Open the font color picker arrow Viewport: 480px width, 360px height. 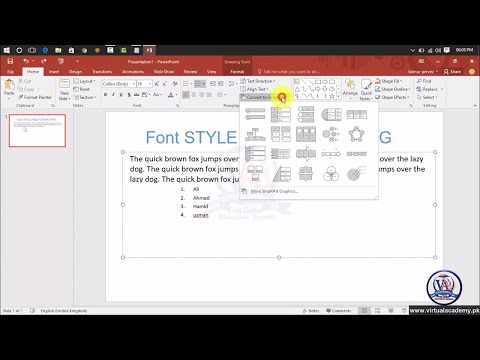pyautogui.click(x=176, y=95)
